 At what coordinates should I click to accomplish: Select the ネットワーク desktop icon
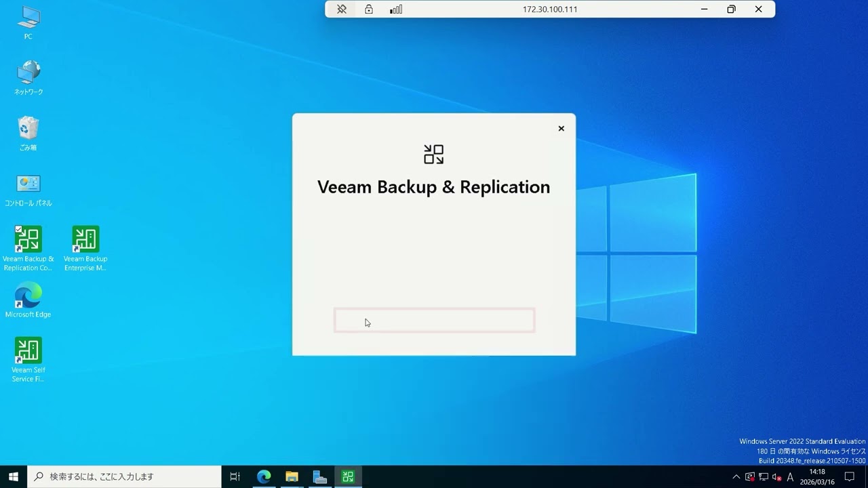tap(28, 78)
